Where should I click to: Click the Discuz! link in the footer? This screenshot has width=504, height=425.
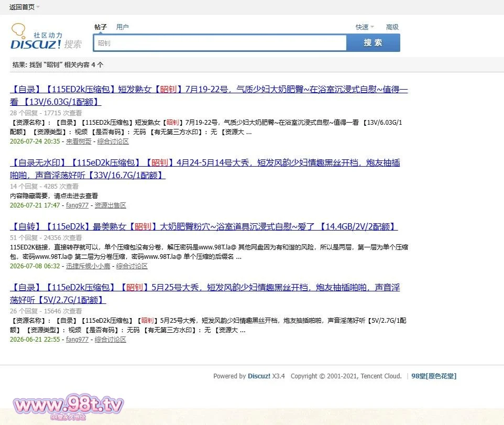pos(259,376)
